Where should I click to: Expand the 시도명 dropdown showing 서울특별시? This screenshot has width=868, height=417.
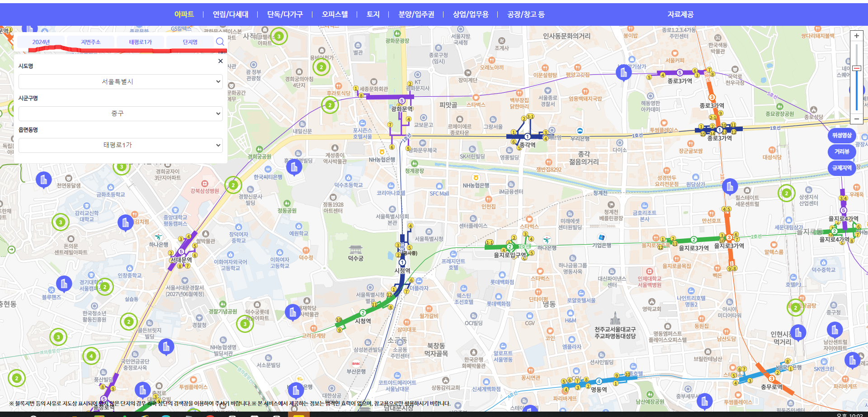click(x=121, y=81)
